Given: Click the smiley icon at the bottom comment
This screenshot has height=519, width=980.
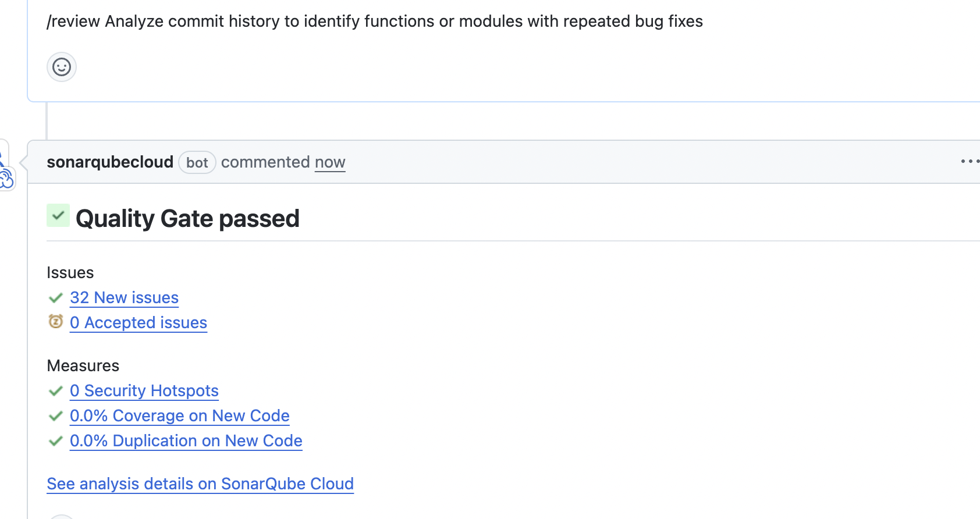Looking at the screenshot, I should point(62,516).
